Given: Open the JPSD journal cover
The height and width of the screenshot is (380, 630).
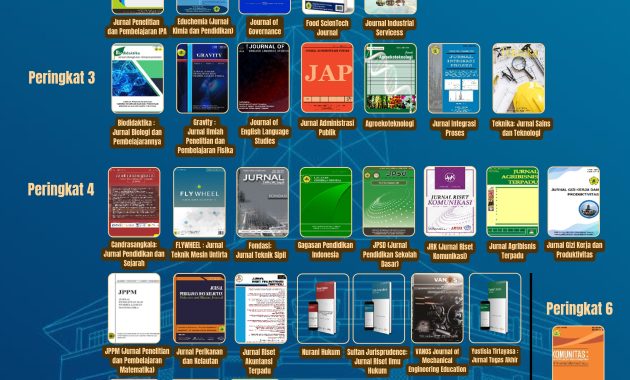Looking at the screenshot, I should 389,202.
